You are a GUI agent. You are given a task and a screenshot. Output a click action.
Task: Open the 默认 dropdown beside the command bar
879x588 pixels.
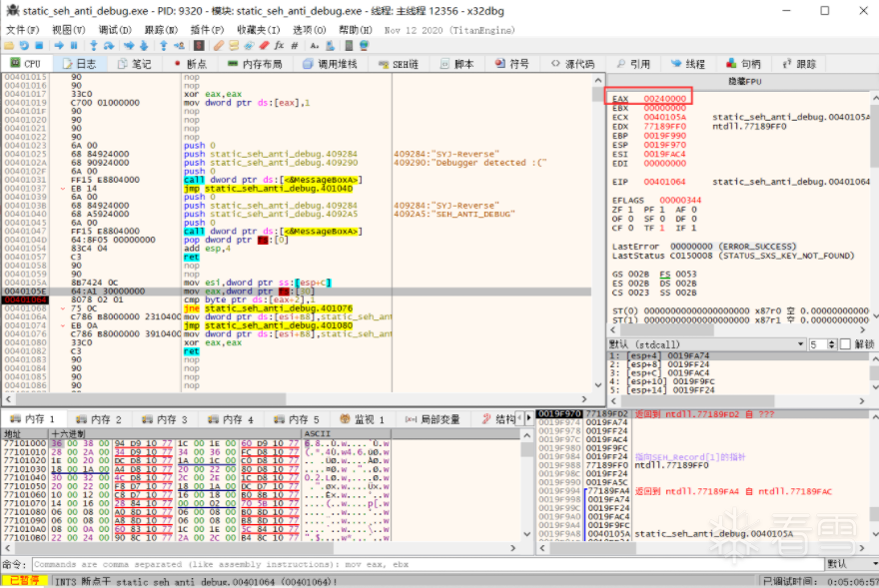(848, 564)
